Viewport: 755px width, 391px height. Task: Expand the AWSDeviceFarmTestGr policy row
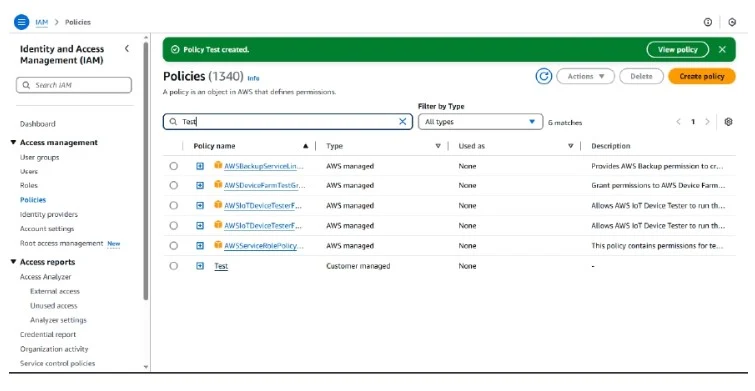[200, 185]
